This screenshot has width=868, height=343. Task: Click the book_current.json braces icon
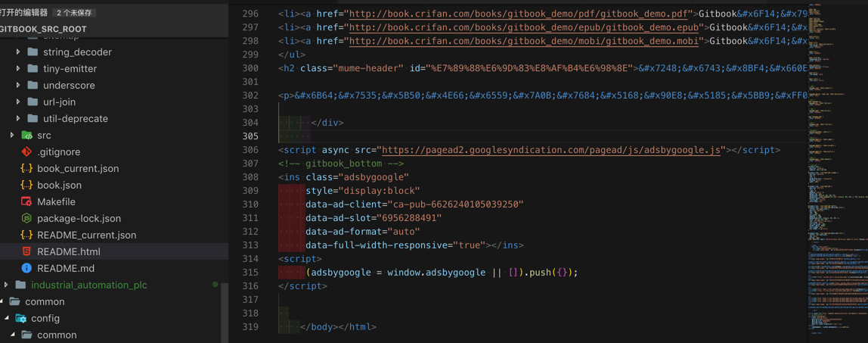[26, 168]
